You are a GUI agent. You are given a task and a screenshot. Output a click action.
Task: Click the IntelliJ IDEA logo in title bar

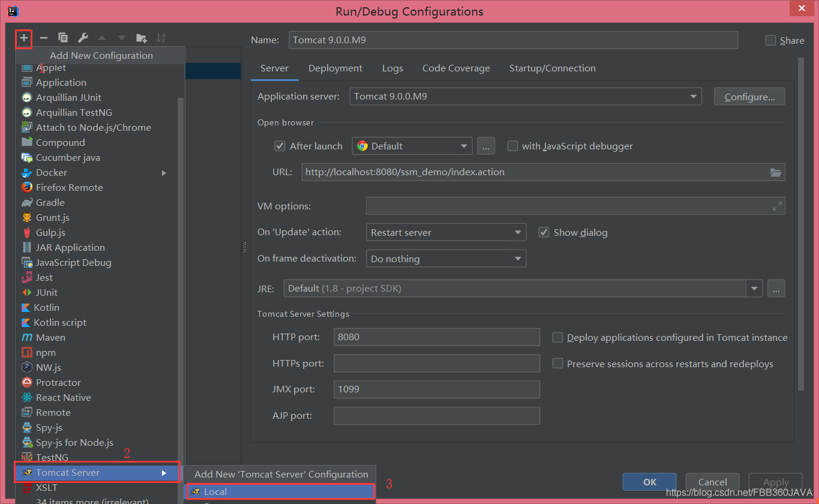(x=13, y=11)
